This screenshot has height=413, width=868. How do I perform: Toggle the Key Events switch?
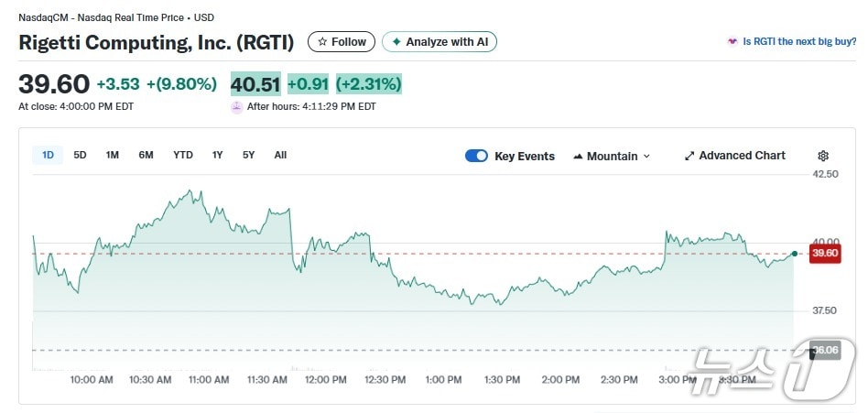476,156
